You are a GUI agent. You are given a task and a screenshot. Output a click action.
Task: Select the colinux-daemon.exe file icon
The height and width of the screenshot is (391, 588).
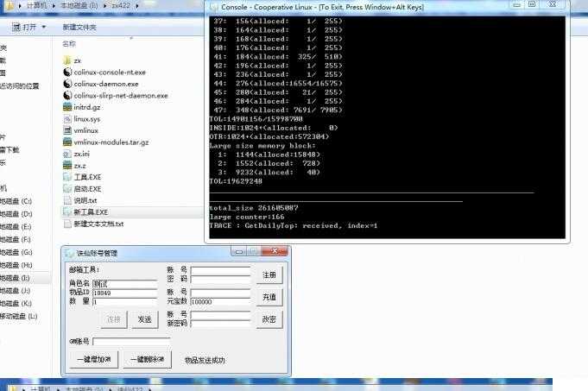pyautogui.click(x=68, y=84)
